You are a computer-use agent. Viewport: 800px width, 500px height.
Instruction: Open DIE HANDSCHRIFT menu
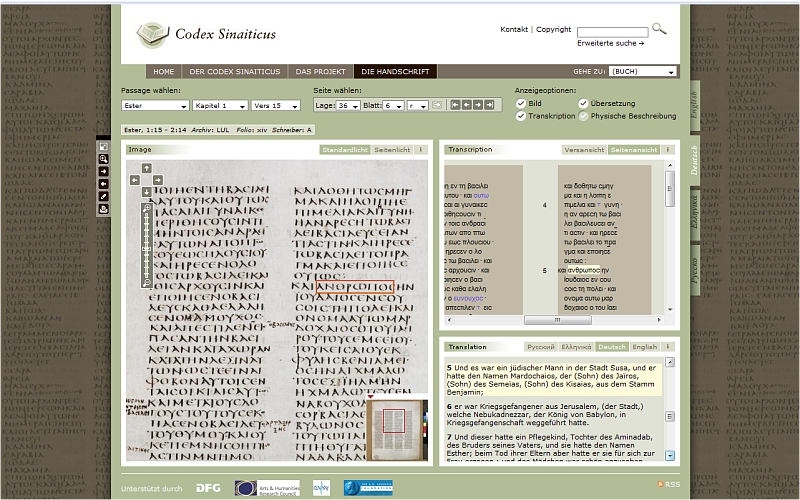395,71
